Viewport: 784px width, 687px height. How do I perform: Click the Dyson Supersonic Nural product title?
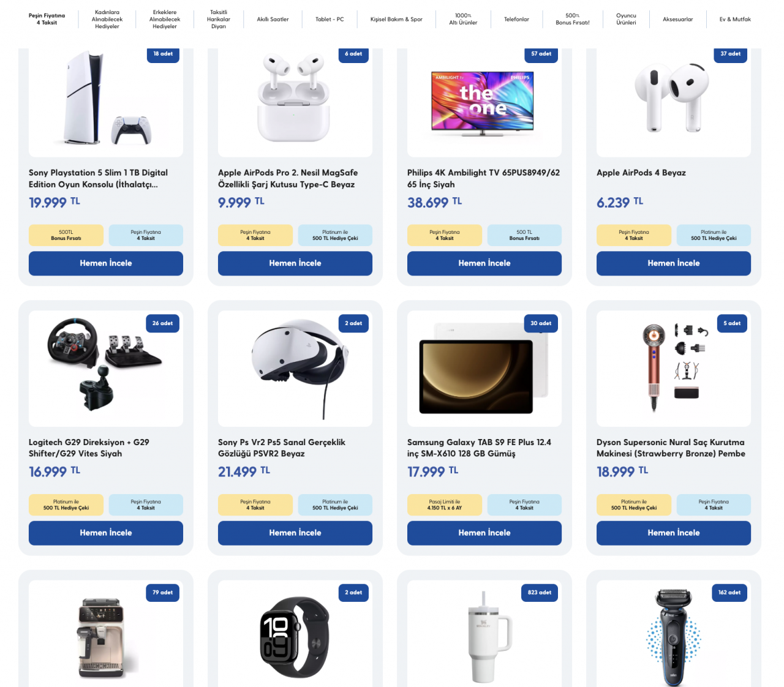click(x=671, y=448)
